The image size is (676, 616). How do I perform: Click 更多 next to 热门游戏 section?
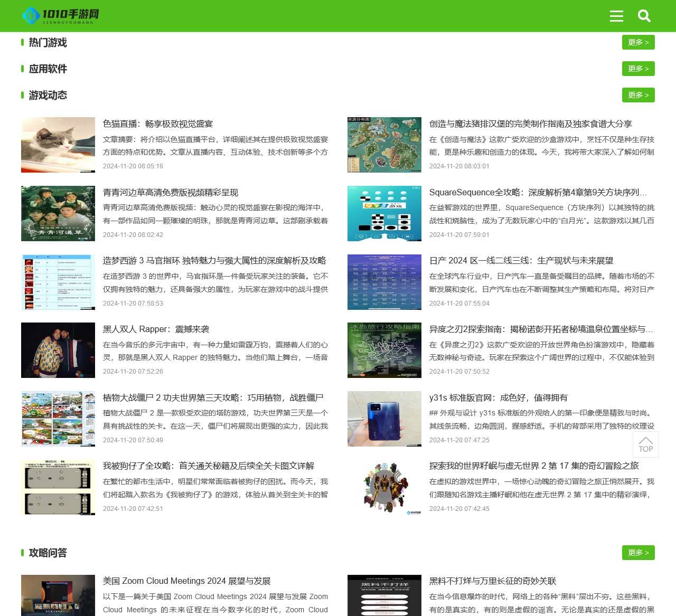[x=638, y=42]
